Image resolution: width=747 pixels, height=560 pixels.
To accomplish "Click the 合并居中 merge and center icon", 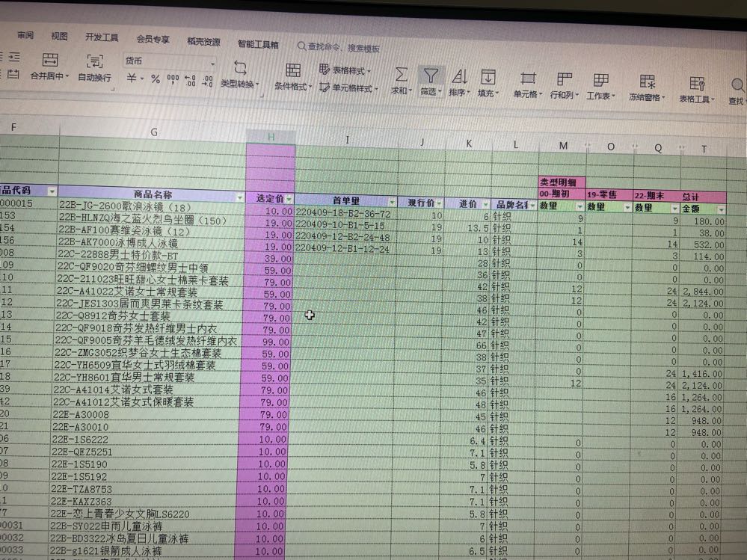I will click(49, 61).
